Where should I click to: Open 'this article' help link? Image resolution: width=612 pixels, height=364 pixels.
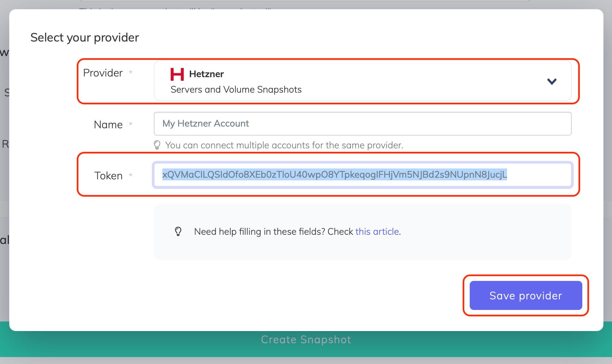[377, 231]
